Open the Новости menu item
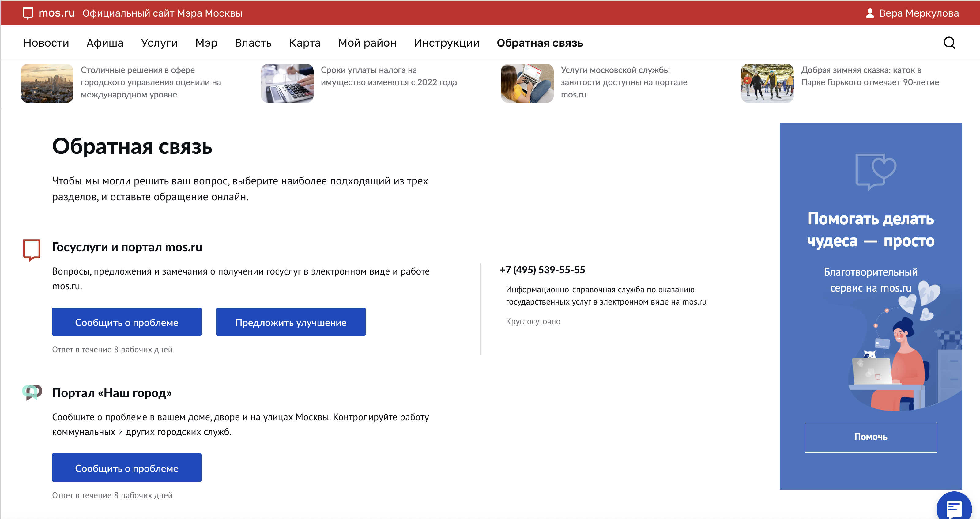This screenshot has width=980, height=519. (x=46, y=43)
